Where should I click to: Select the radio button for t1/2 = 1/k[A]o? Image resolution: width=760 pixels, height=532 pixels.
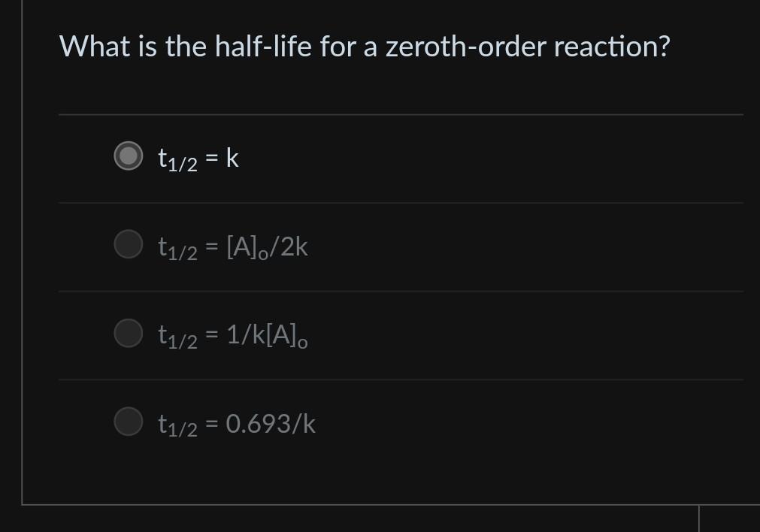pyautogui.click(x=128, y=333)
